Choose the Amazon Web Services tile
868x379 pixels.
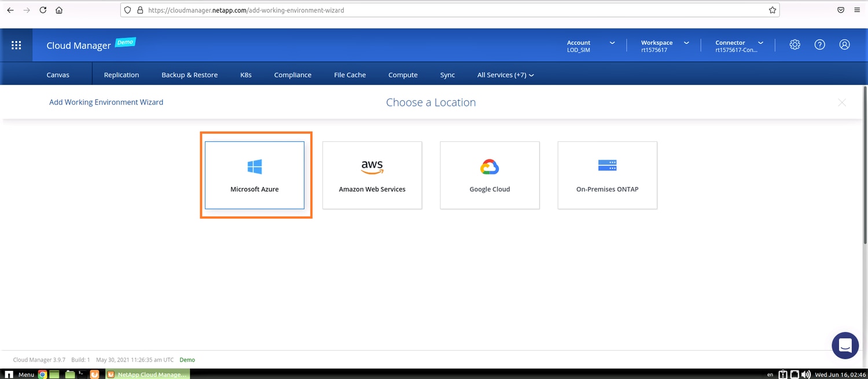click(x=372, y=175)
